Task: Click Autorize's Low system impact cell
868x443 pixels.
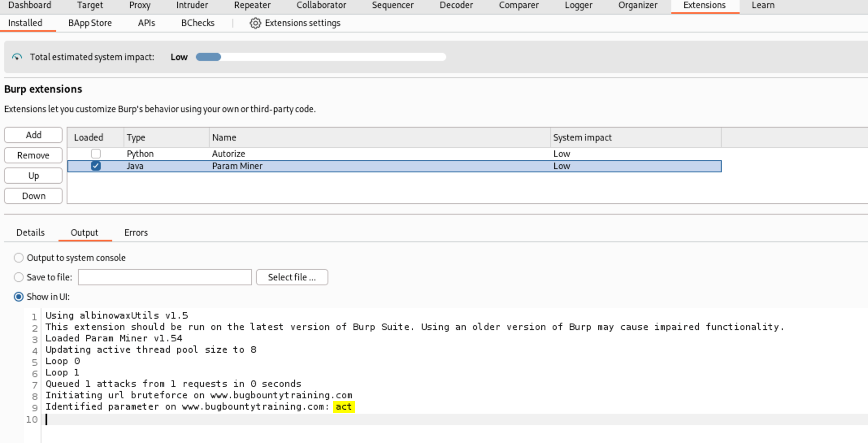Action: [x=562, y=154]
